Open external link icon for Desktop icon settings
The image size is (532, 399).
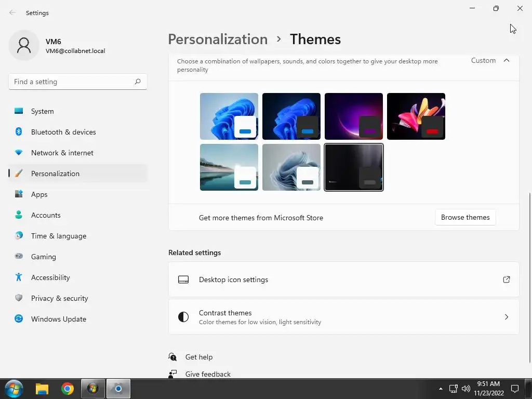506,279
